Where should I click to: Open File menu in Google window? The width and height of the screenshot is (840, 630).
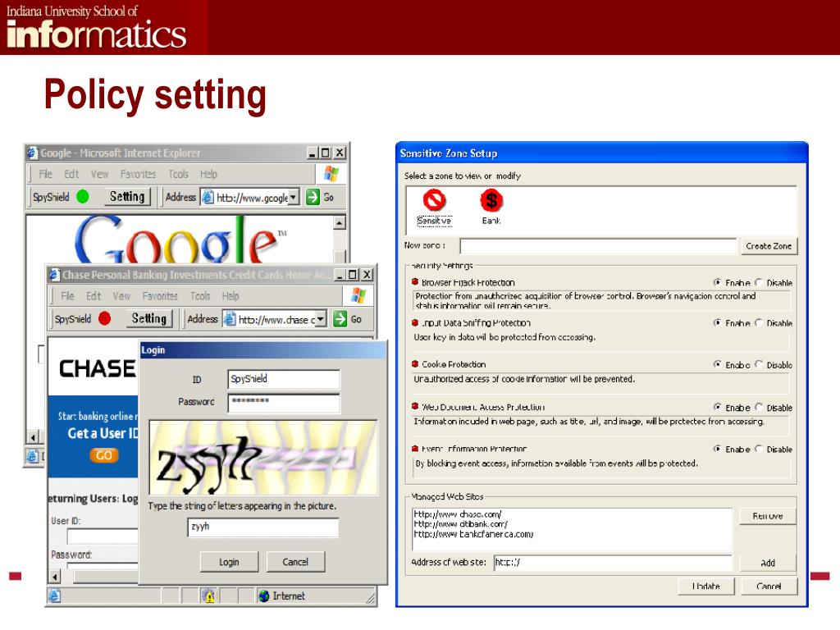(x=46, y=174)
